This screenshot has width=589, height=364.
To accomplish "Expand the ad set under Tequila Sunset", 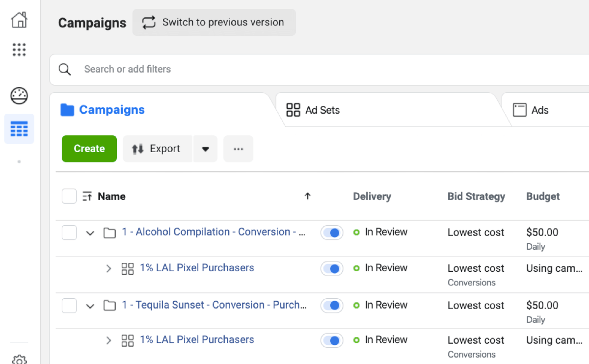I will [x=109, y=340].
